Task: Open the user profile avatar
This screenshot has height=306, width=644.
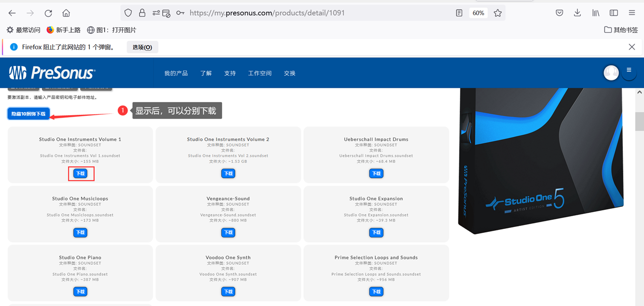Action: [x=611, y=73]
